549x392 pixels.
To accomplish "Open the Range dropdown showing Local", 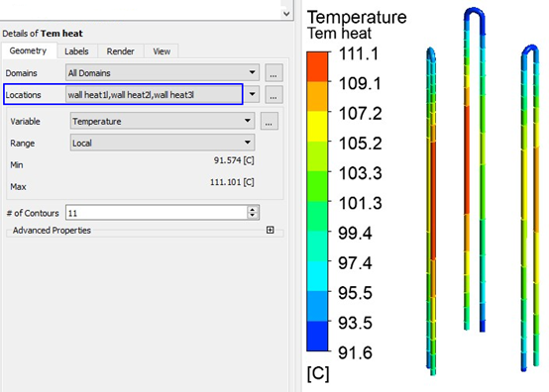I will click(163, 143).
